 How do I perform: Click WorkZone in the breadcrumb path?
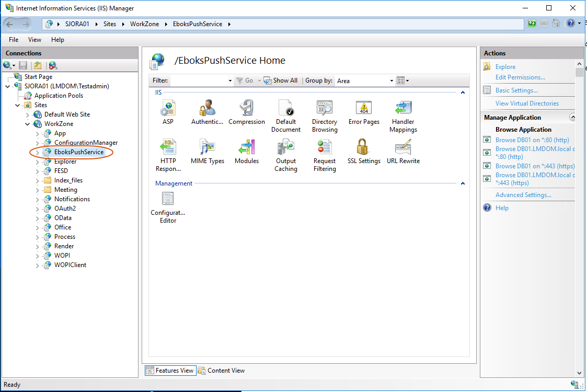tap(144, 24)
